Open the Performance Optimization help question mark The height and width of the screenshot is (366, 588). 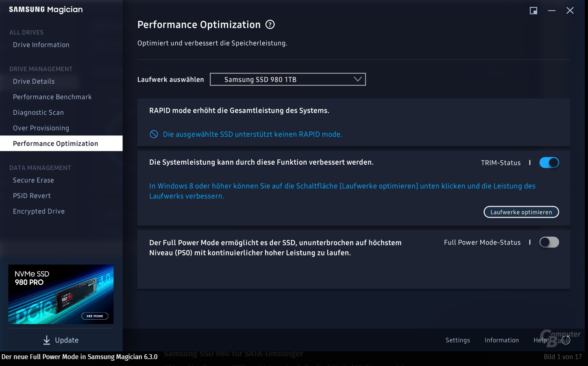(269, 25)
